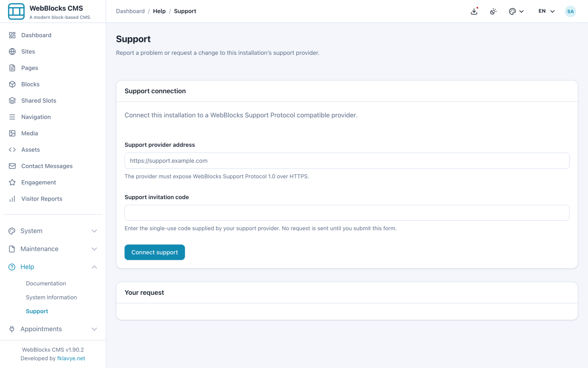Viewport: 588px width, 368px height.
Task: Click the Sites globe icon
Action: pyautogui.click(x=12, y=52)
